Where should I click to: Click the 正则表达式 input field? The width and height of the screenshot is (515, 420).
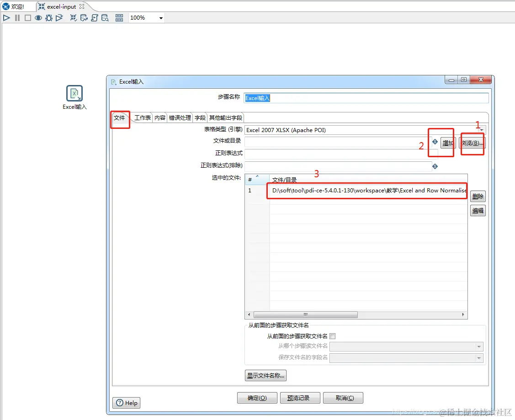(341, 154)
